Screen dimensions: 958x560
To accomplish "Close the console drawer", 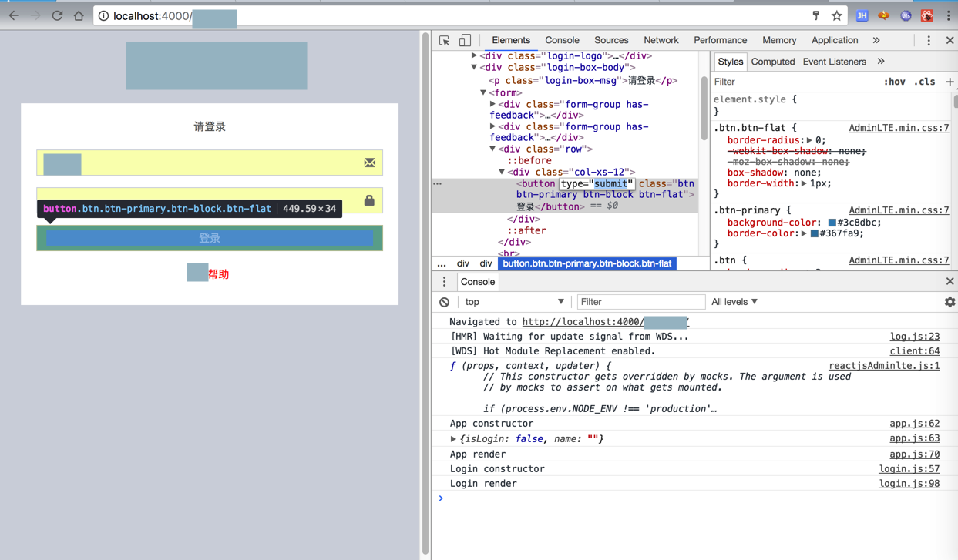I will (x=950, y=282).
